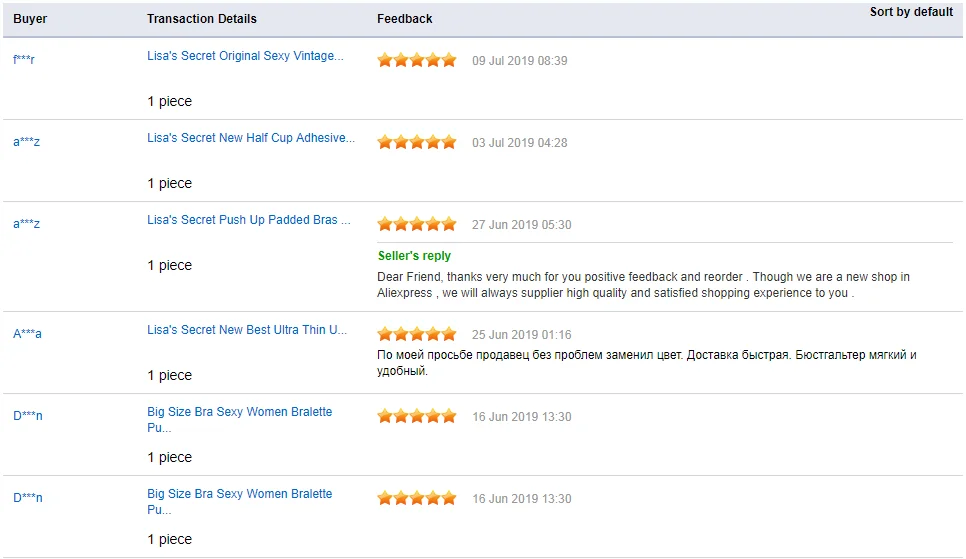Open Lisa's Secret New Half Cup Adhesive link

251,138
